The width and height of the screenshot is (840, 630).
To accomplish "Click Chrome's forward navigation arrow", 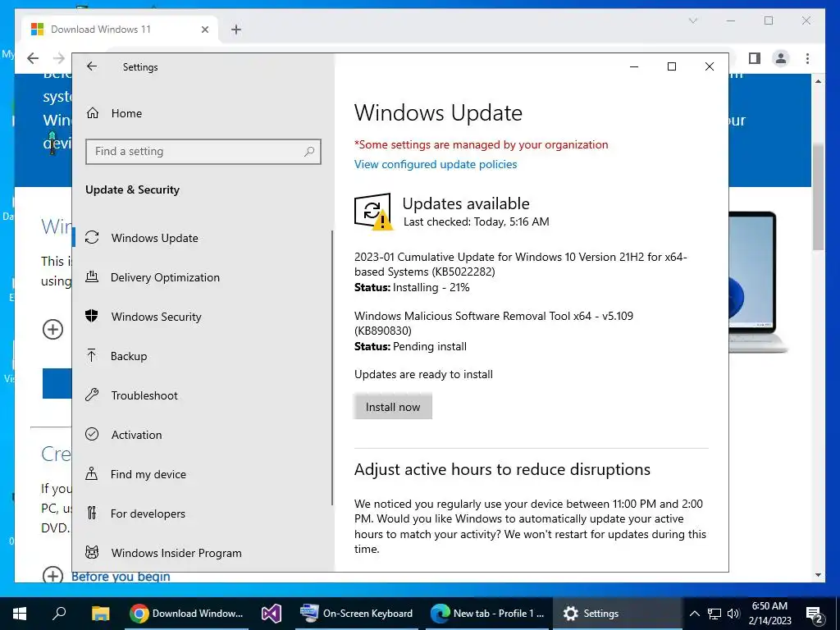I will coord(59,58).
